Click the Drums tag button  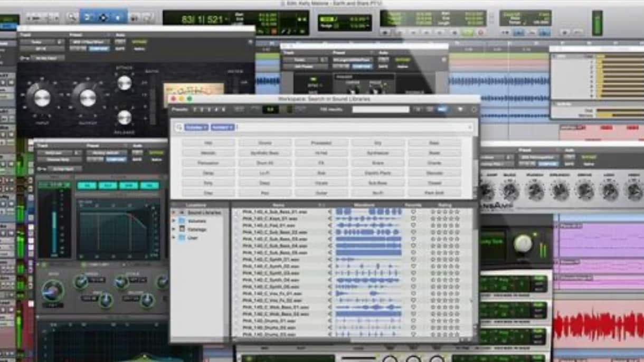pos(265,143)
